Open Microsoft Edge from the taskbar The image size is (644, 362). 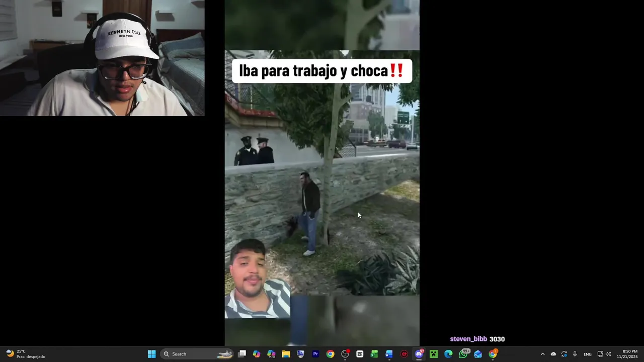[448, 354]
